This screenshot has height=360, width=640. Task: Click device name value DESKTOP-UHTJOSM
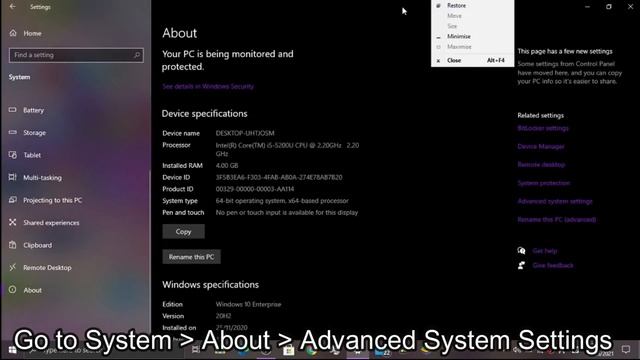click(x=245, y=133)
